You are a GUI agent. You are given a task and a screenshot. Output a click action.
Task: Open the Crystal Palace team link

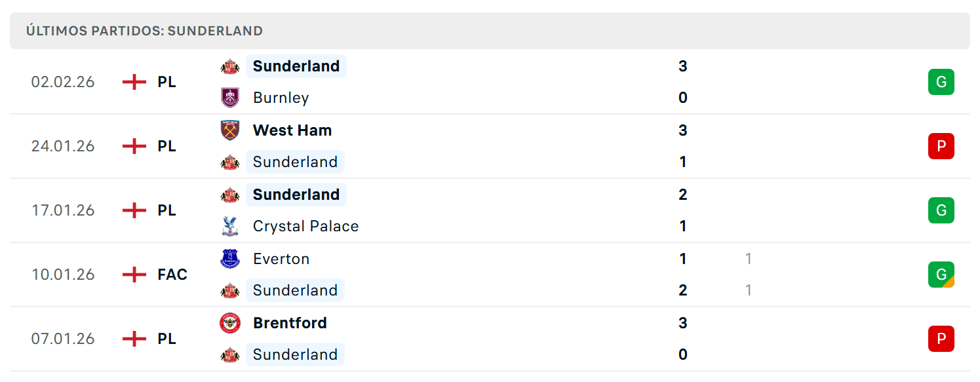pyautogui.click(x=306, y=226)
